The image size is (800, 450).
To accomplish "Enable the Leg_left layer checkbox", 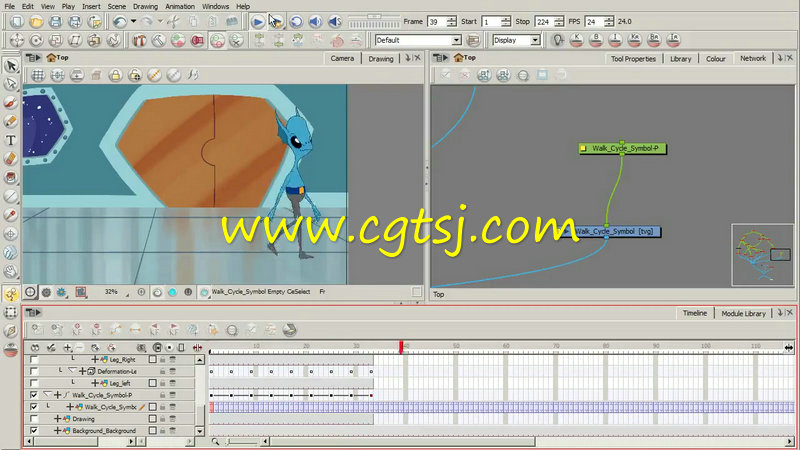I will [34, 383].
